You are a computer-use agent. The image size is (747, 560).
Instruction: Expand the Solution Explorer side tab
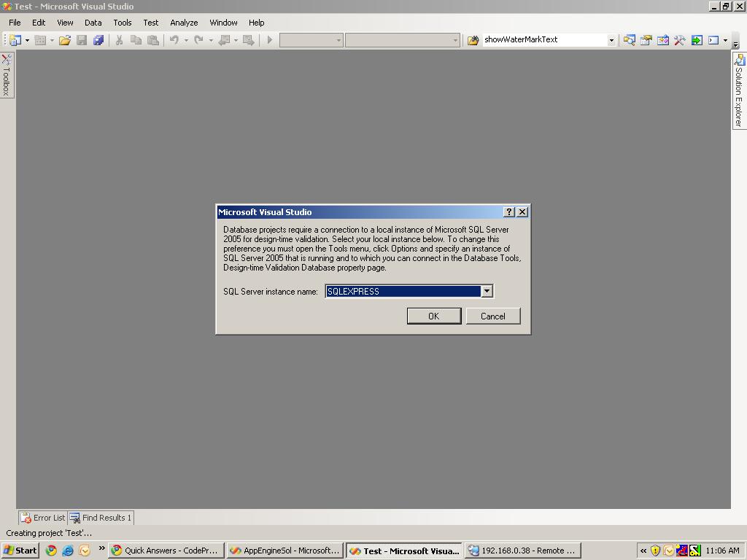739,90
